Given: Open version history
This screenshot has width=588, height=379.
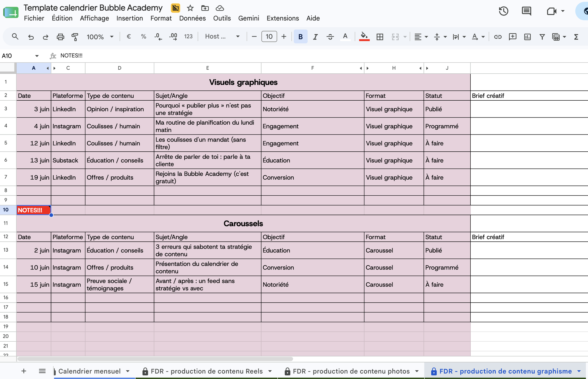Looking at the screenshot, I should coord(504,11).
